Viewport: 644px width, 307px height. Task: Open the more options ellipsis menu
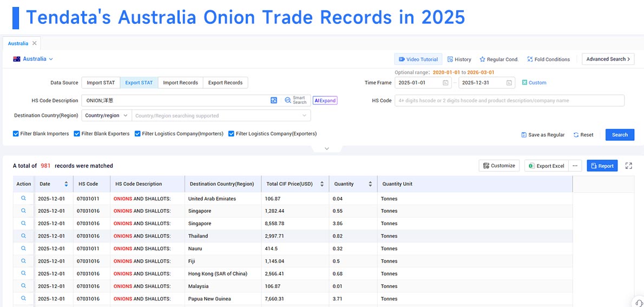click(575, 166)
